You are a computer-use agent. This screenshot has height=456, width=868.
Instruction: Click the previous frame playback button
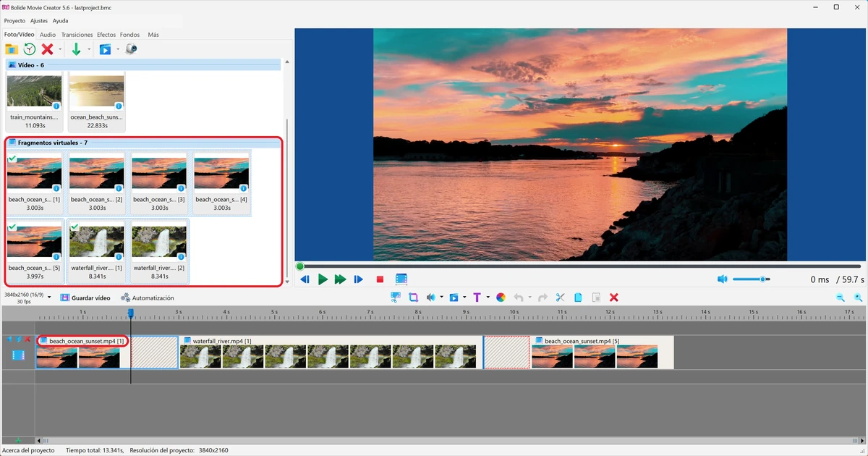pyautogui.click(x=305, y=279)
